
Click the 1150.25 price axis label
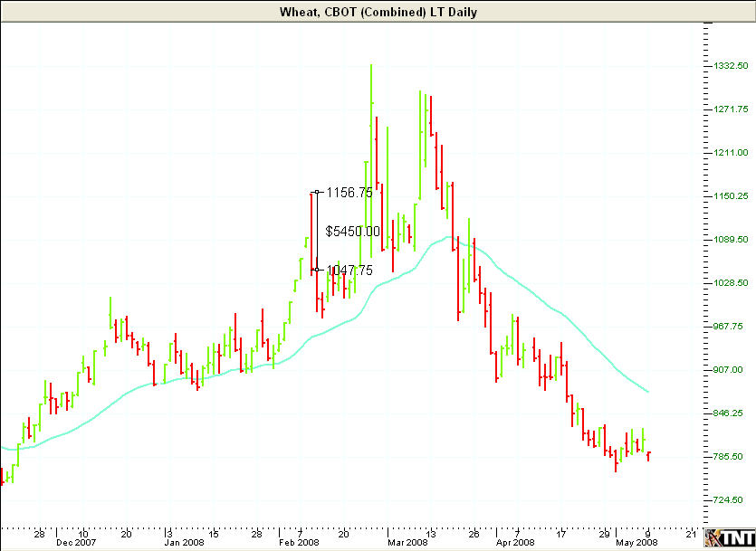point(732,196)
